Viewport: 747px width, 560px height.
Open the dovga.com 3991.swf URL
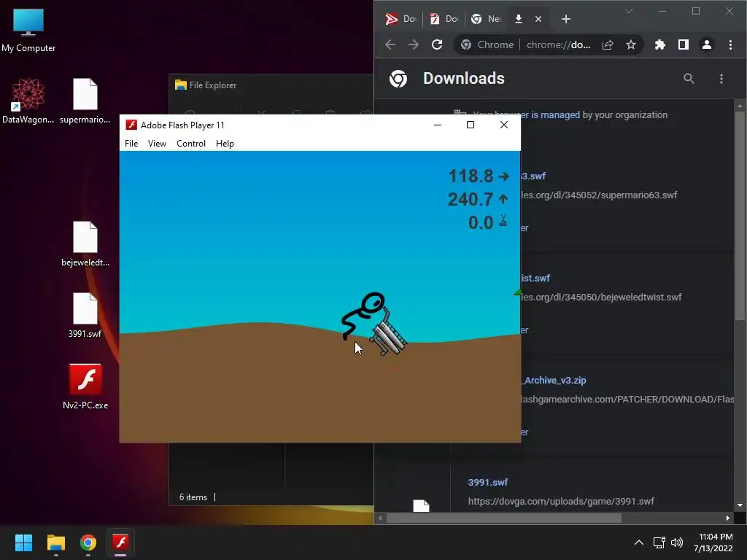coord(561,502)
